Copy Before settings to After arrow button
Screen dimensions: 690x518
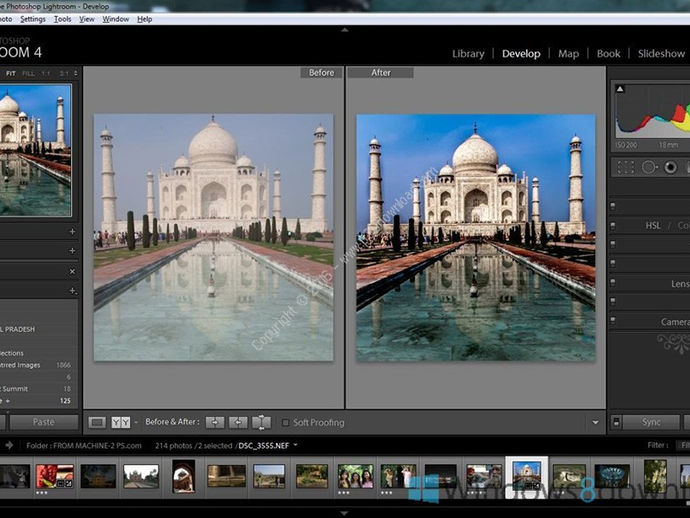point(215,422)
